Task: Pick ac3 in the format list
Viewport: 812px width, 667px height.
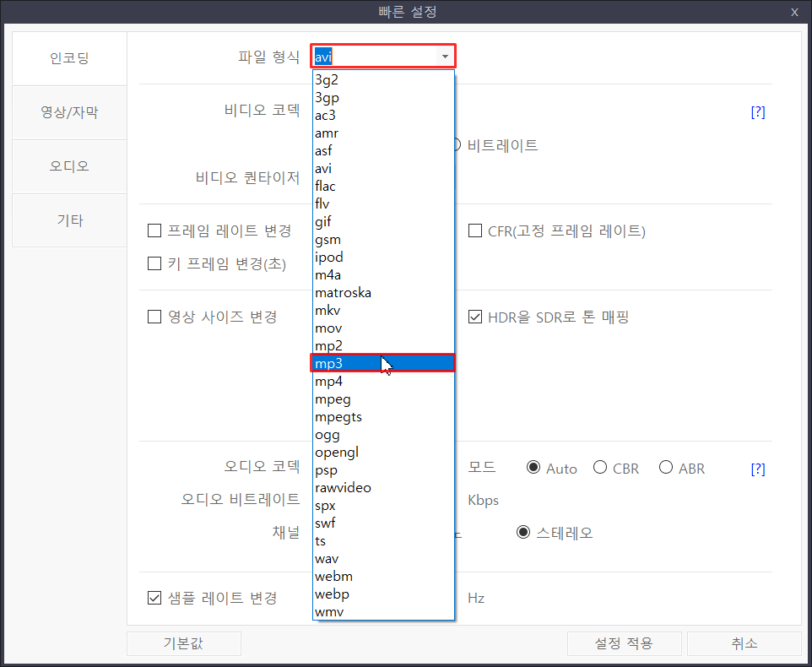Action: (383, 115)
